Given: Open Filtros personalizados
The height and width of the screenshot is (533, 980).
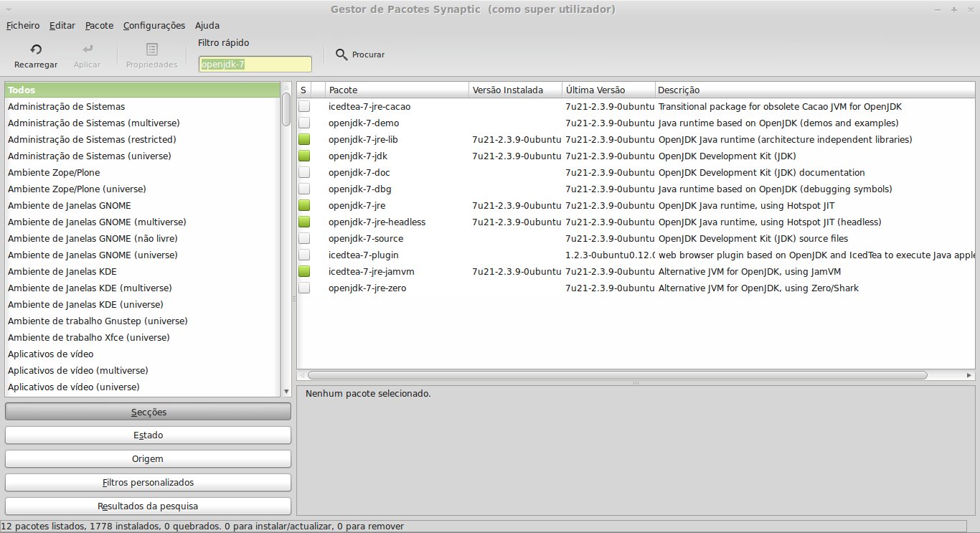Looking at the screenshot, I should 147,482.
